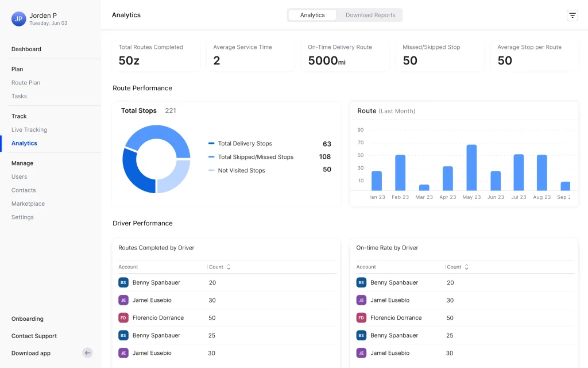This screenshot has height=368, width=588.
Task: Click Benny Spanbauer's BS avatar badge
Action: click(x=123, y=282)
